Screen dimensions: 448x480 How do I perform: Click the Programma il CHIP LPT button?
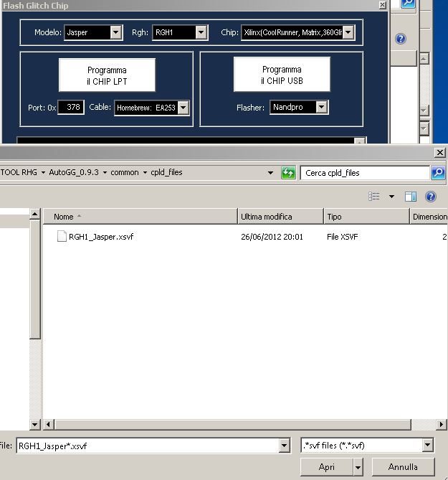tap(107, 75)
